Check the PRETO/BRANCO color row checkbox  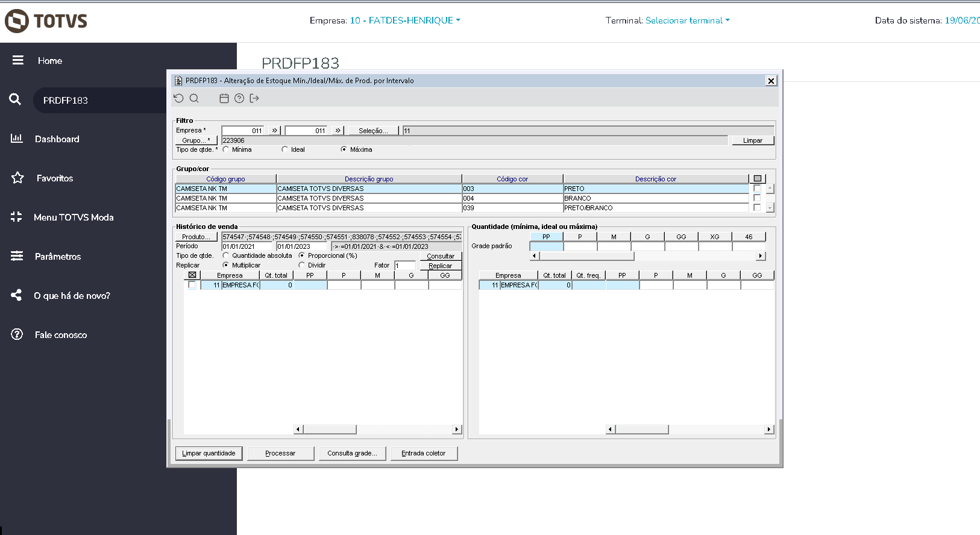(757, 208)
